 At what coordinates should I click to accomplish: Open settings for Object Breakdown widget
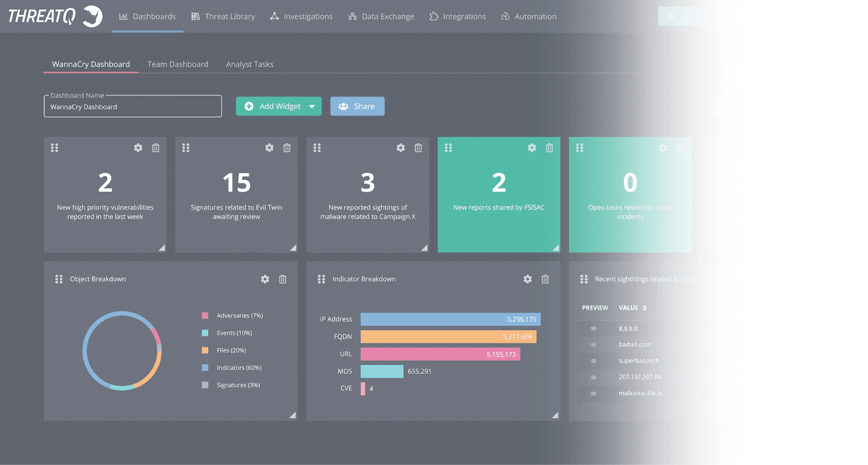click(x=265, y=279)
